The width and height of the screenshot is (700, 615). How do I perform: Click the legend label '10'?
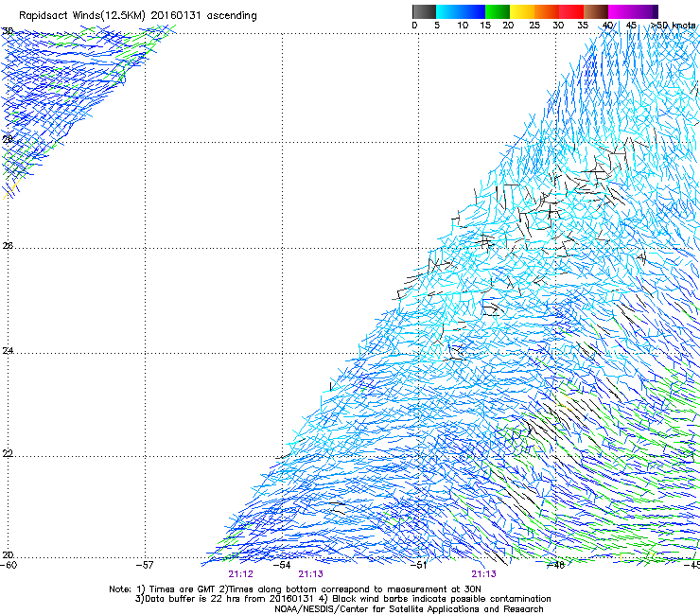pyautogui.click(x=463, y=26)
